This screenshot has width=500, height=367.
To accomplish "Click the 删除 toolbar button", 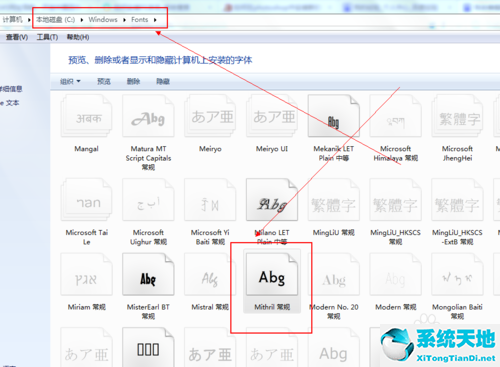I will pyautogui.click(x=133, y=81).
